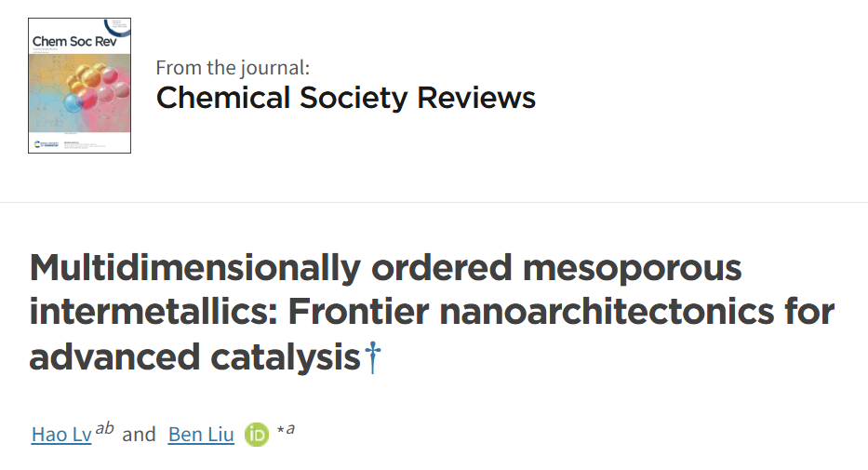Click the word "nanoarchitectonics" in the title
Image resolution: width=868 pixels, height=470 pixels.
tap(607, 312)
